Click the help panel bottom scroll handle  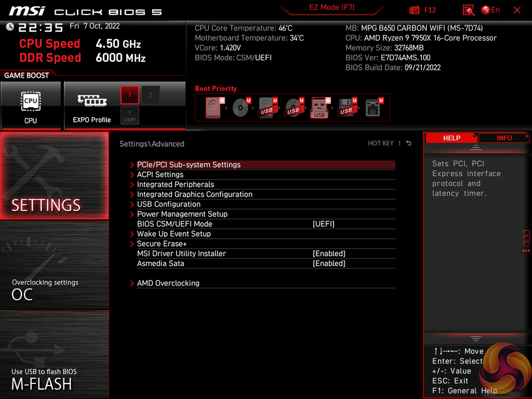(x=476, y=339)
